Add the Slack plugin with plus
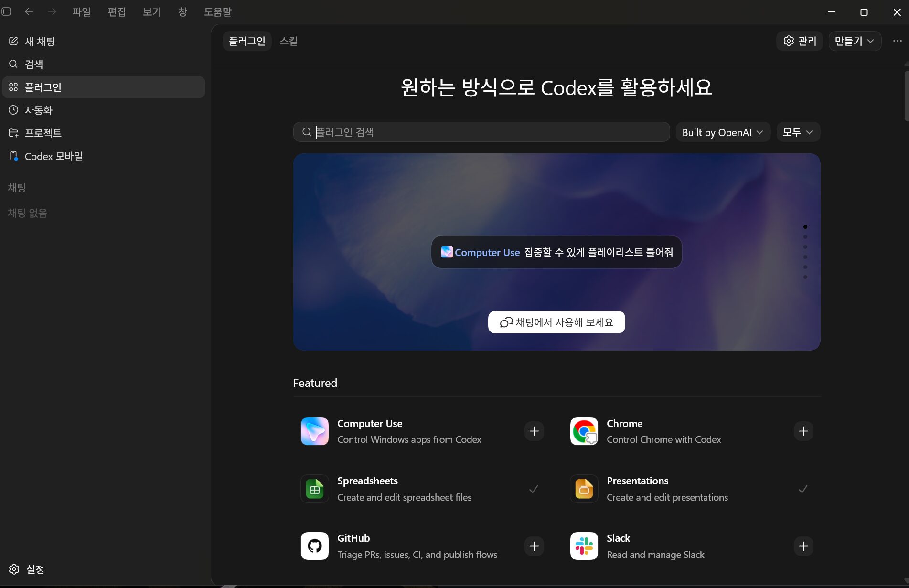Screen dimensions: 909x588 [804, 546]
